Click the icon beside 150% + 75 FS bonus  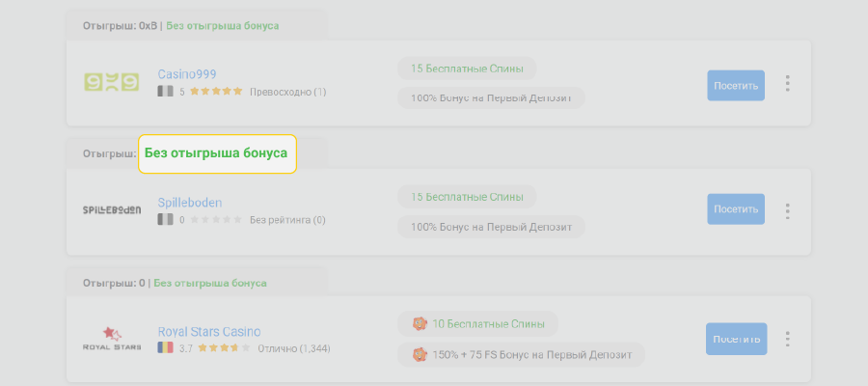click(419, 355)
